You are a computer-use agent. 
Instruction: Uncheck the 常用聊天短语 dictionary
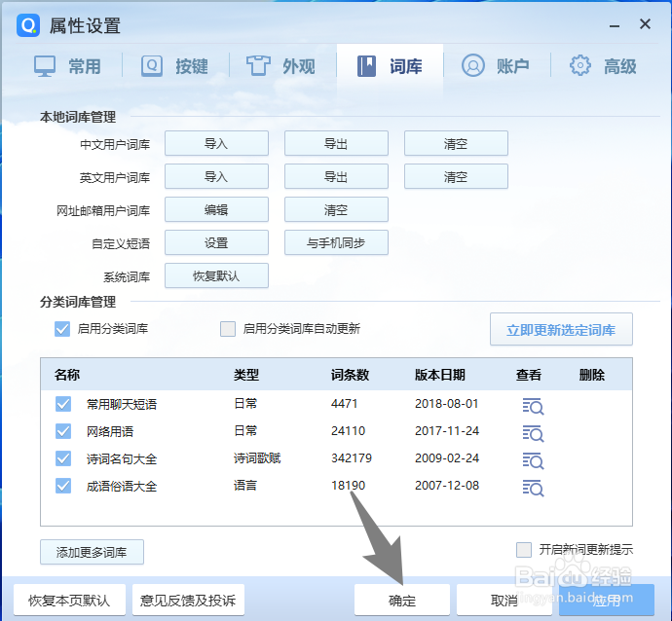point(63,404)
